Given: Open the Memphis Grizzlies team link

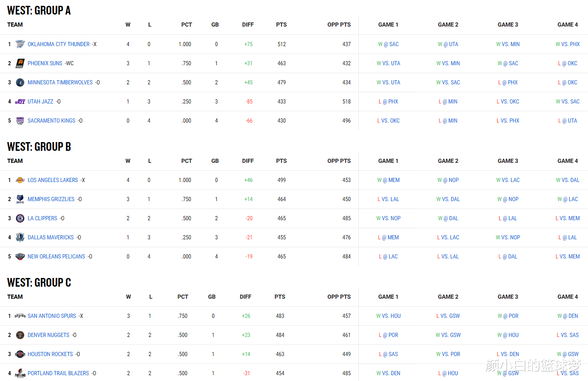Looking at the screenshot, I should click(x=51, y=199).
